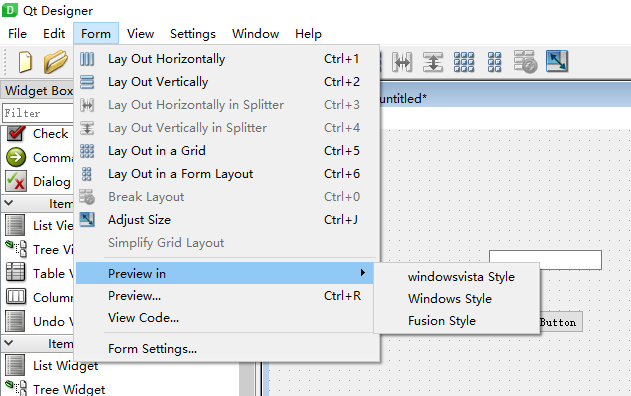
Task: Open Preview... from the Form menu
Action: tap(227, 296)
